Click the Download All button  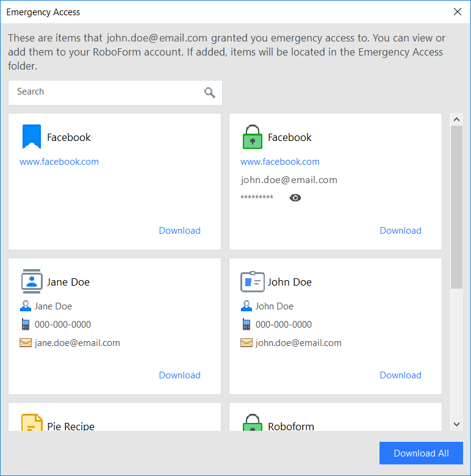pyautogui.click(x=421, y=453)
